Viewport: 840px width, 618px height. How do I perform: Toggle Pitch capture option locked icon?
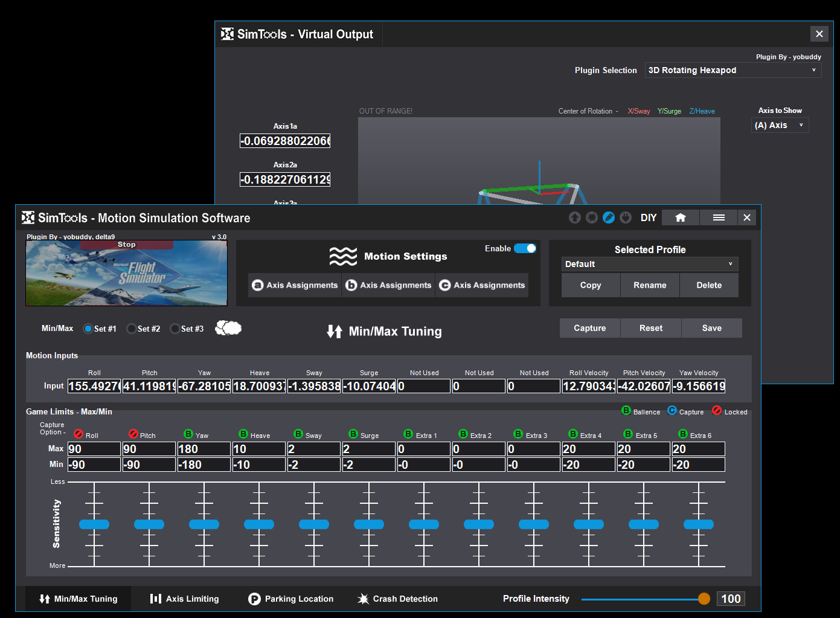click(133, 434)
